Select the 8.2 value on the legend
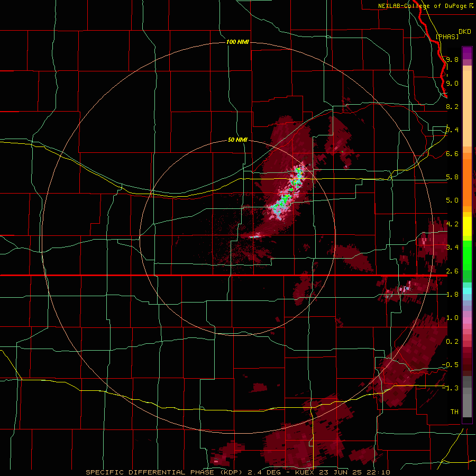Viewport: 476px width, 476px height. click(452, 106)
